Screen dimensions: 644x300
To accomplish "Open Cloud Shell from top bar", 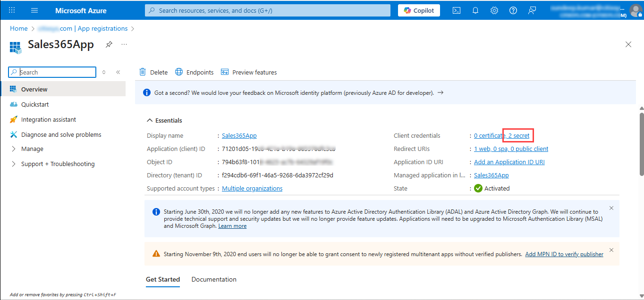I will tap(457, 10).
